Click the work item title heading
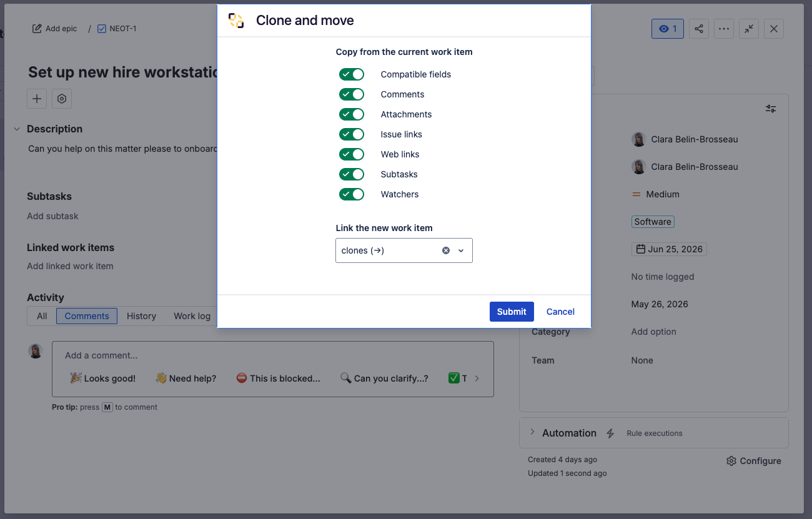This screenshot has width=812, height=519. [x=122, y=72]
